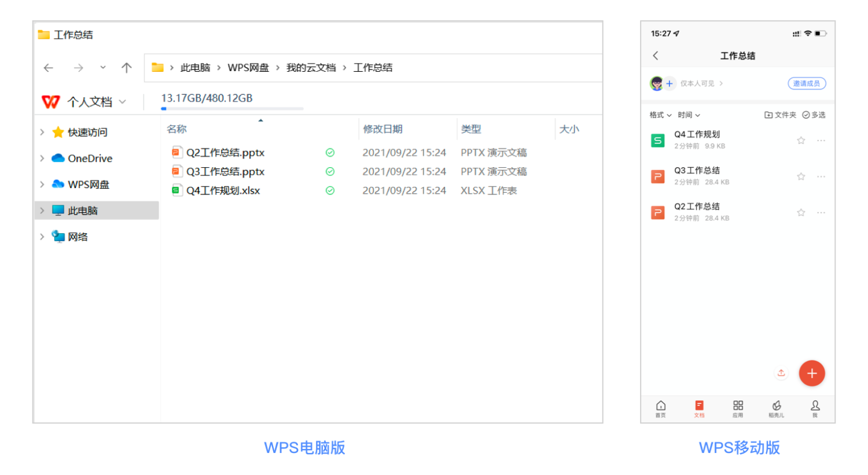Tap the back chevron in mobile app
The image size is (868, 475).
coord(656,56)
